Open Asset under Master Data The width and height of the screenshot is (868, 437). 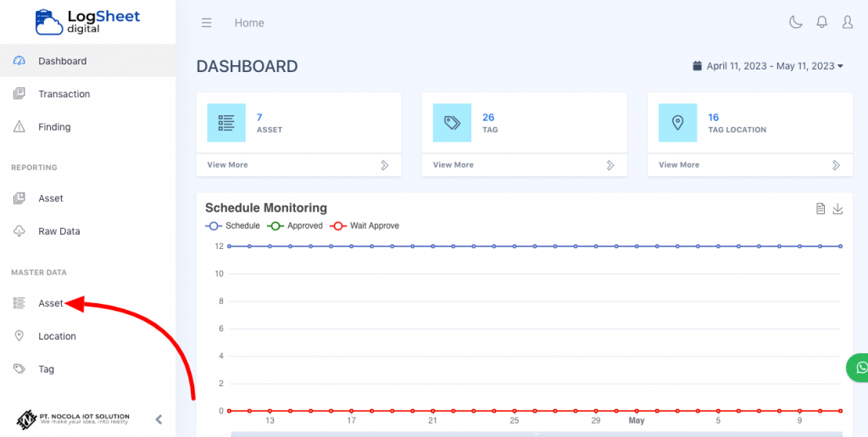pos(87,303)
